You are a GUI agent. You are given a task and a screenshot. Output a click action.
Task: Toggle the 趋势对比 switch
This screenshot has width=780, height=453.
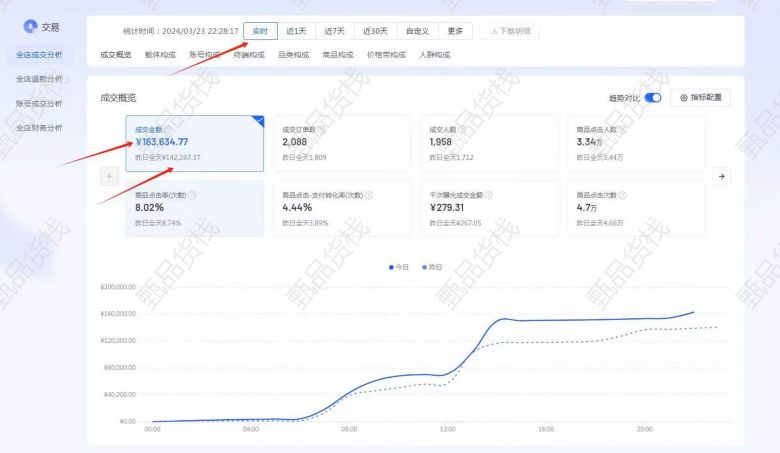pos(653,98)
